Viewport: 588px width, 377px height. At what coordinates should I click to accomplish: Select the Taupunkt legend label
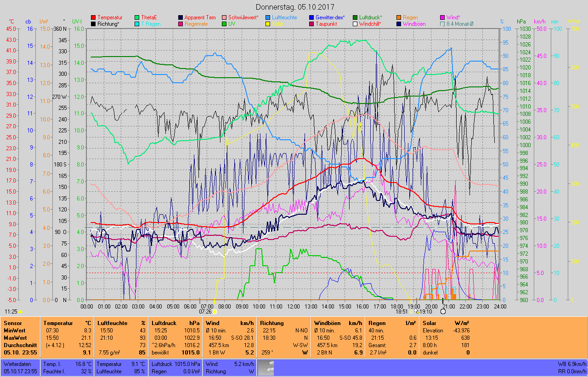click(x=327, y=24)
